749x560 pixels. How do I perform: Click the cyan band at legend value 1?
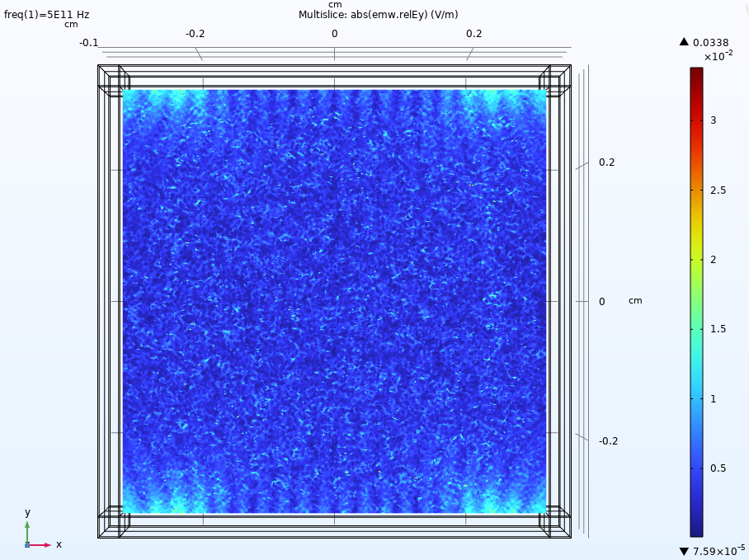click(696, 398)
